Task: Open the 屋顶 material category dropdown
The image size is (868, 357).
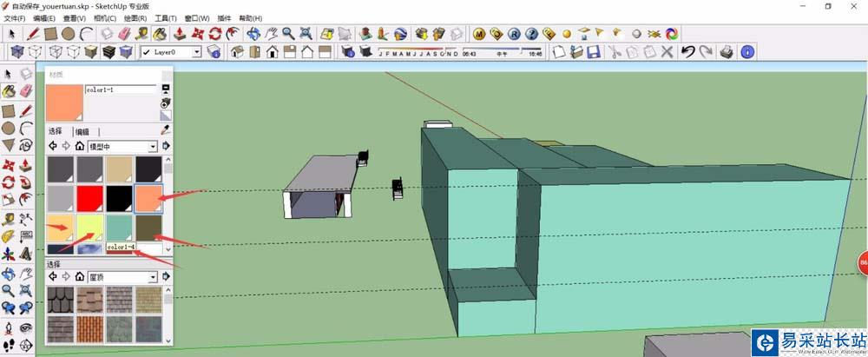Action: pyautogui.click(x=153, y=277)
